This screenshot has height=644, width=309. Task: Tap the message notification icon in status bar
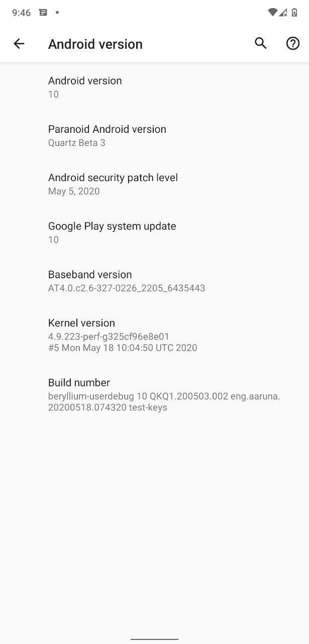(43, 12)
